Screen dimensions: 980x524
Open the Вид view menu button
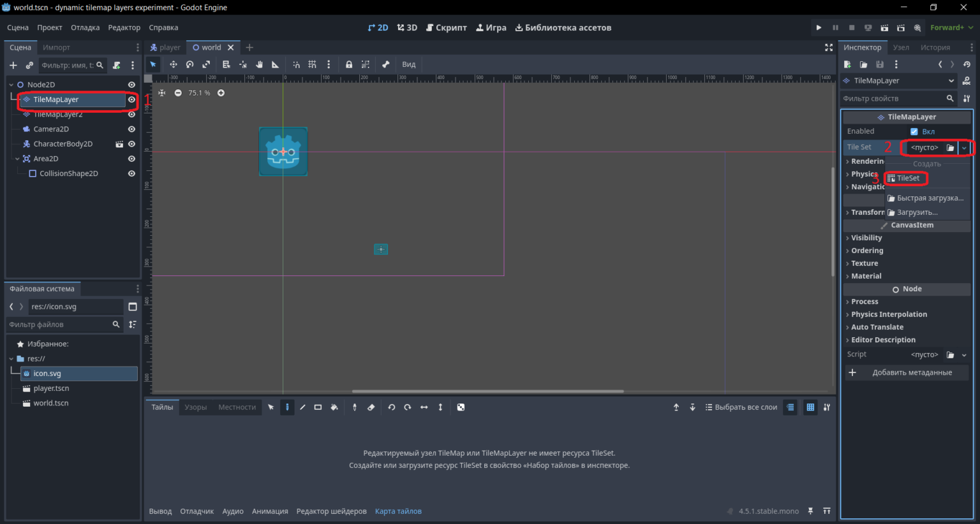(x=409, y=64)
